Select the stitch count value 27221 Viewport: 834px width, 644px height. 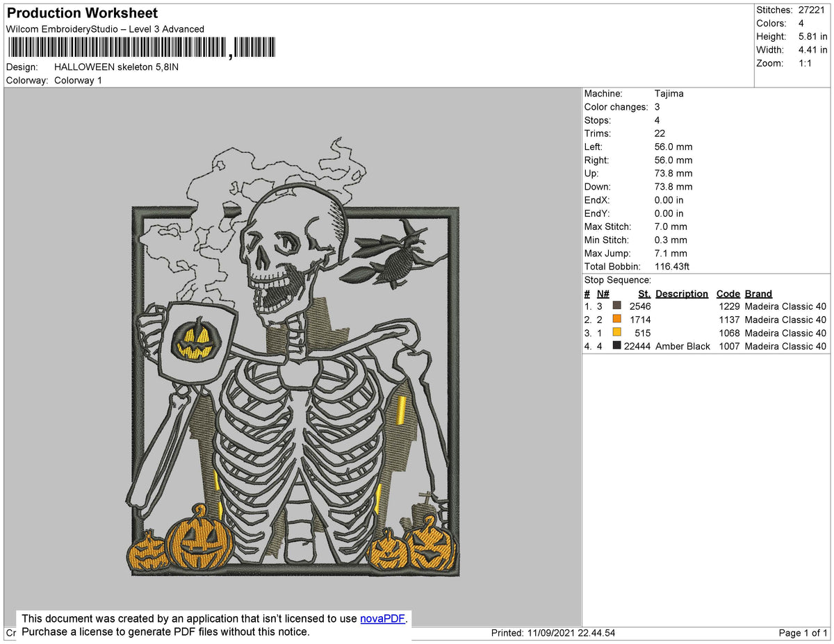pos(812,10)
